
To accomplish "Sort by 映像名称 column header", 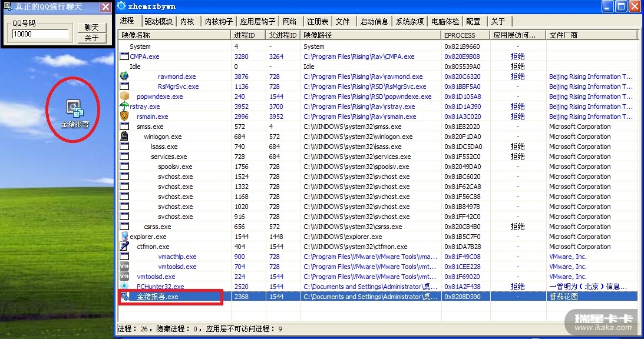I will tap(174, 35).
